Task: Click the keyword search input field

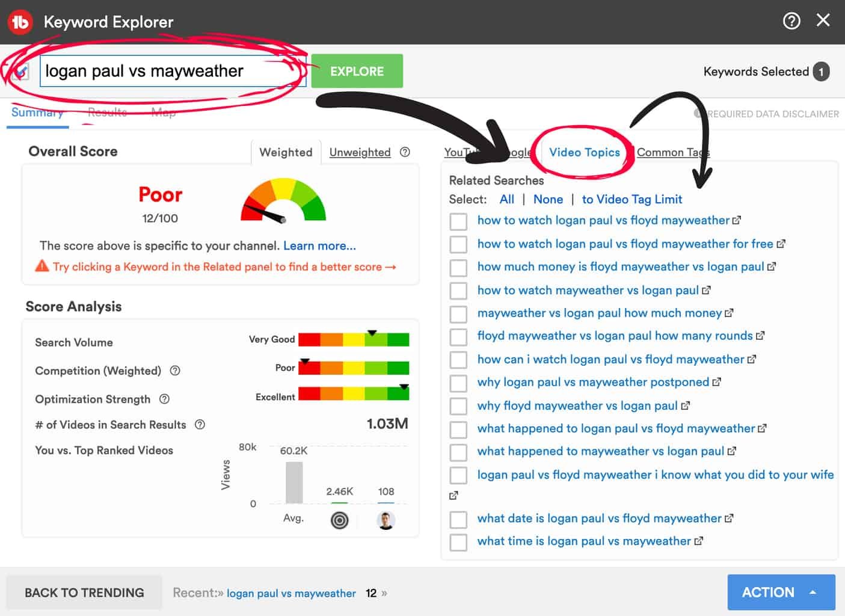Action: 173,71
